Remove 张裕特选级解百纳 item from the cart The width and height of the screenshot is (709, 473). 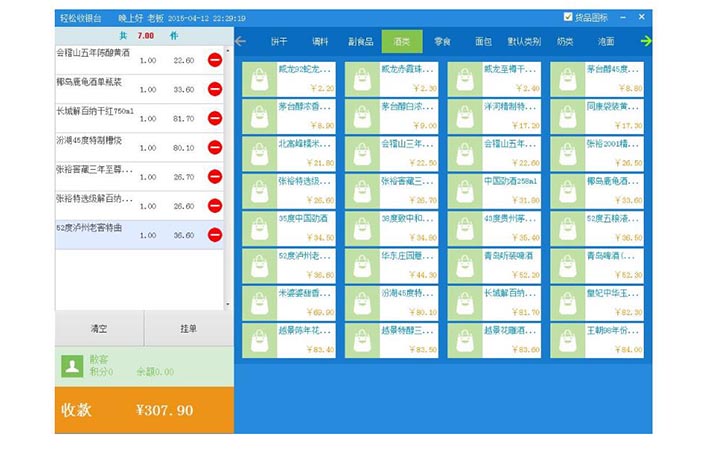click(215, 205)
